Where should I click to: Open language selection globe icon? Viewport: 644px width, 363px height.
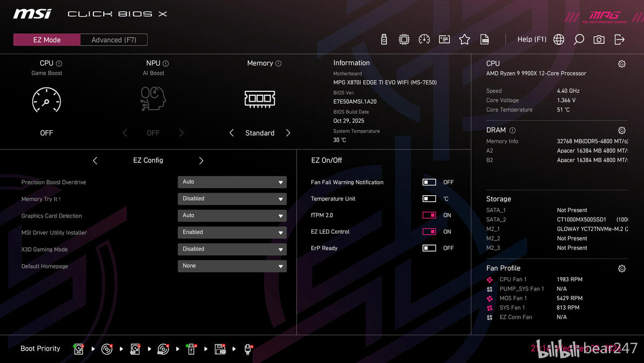(x=559, y=39)
